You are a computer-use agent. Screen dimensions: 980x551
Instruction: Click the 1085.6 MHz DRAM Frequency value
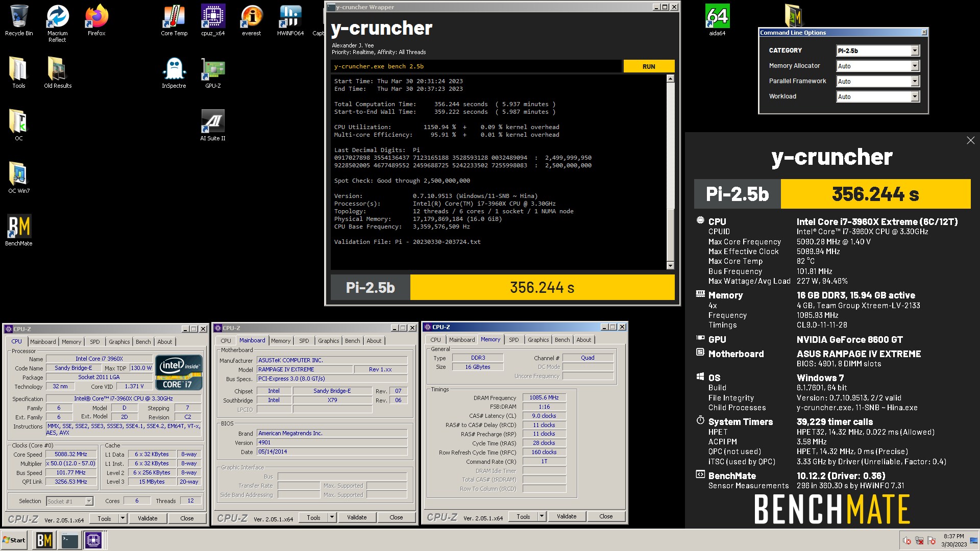click(544, 397)
